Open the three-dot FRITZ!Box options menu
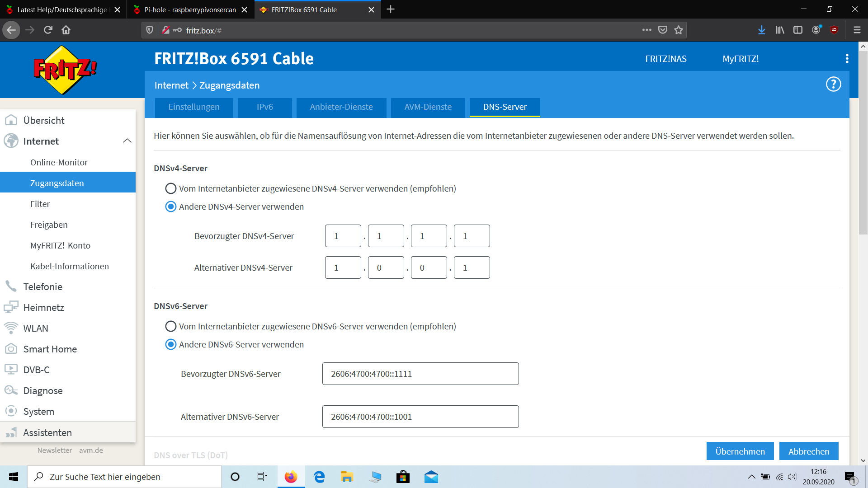The height and width of the screenshot is (488, 868). tap(847, 59)
